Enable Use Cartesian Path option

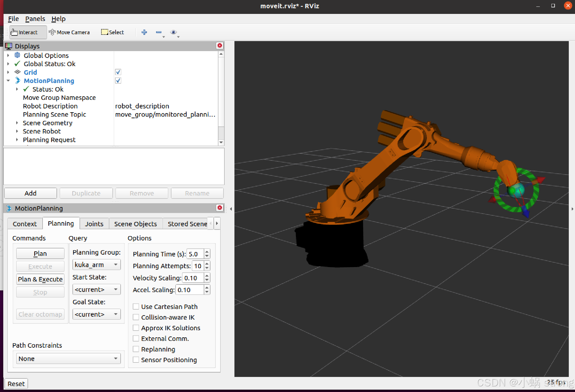tap(136, 307)
